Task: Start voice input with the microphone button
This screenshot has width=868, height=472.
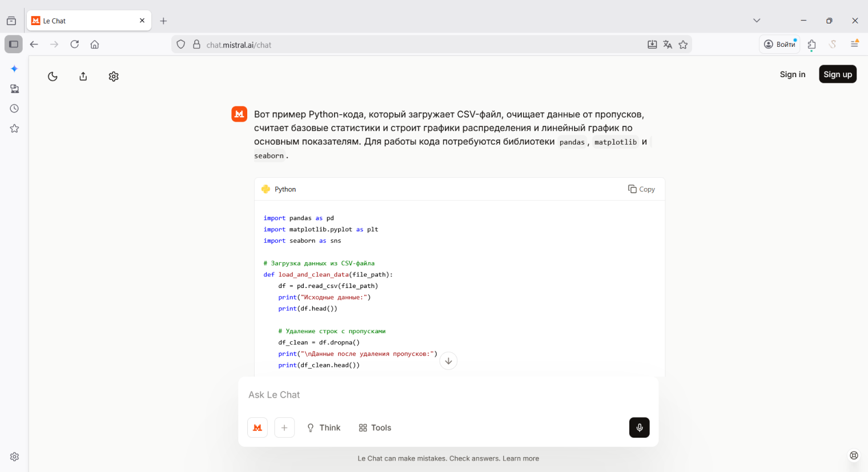Action: [x=639, y=427]
